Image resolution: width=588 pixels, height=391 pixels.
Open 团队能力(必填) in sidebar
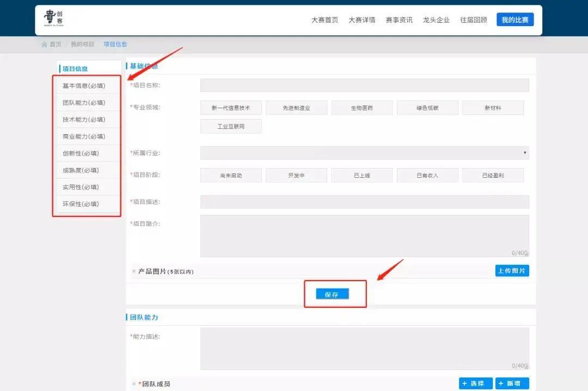tap(84, 103)
